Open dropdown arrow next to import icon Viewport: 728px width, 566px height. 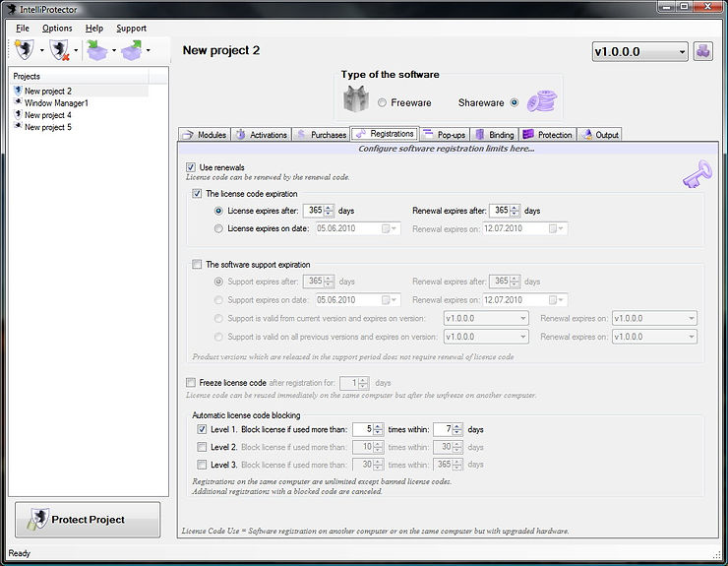click(114, 50)
